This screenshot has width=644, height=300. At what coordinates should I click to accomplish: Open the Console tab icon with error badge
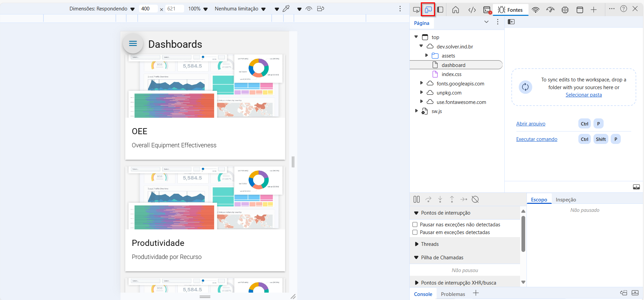point(487,10)
